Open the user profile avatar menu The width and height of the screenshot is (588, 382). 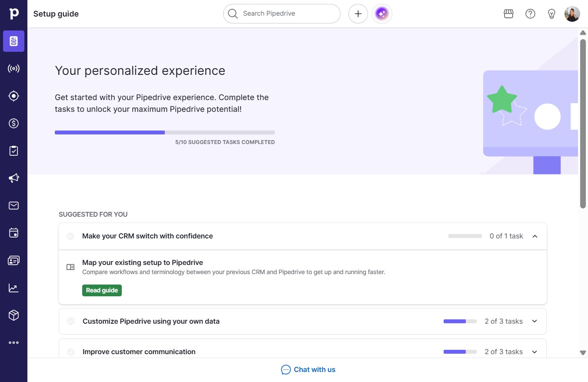point(572,14)
